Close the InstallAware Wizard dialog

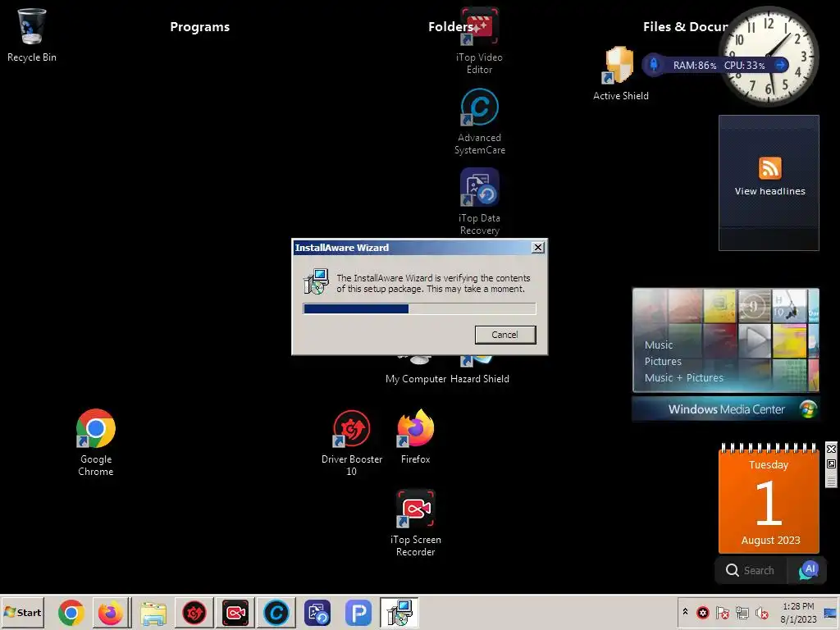538,248
